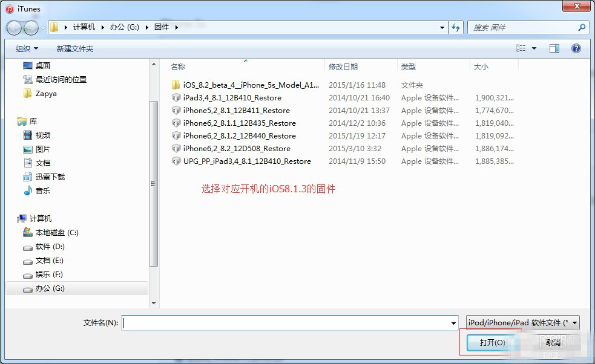The image size is (595, 364).
Task: Refresh the 固件 folder contents
Action: click(x=456, y=27)
